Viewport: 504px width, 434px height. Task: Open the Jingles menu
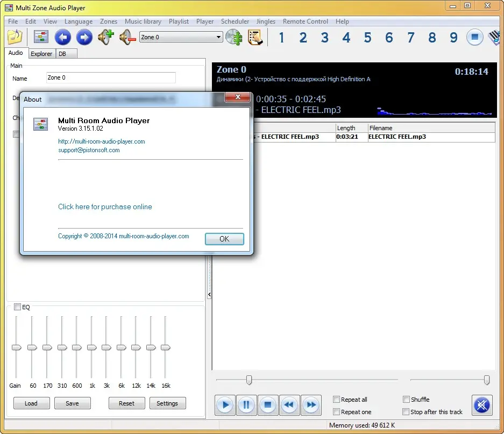(x=266, y=22)
